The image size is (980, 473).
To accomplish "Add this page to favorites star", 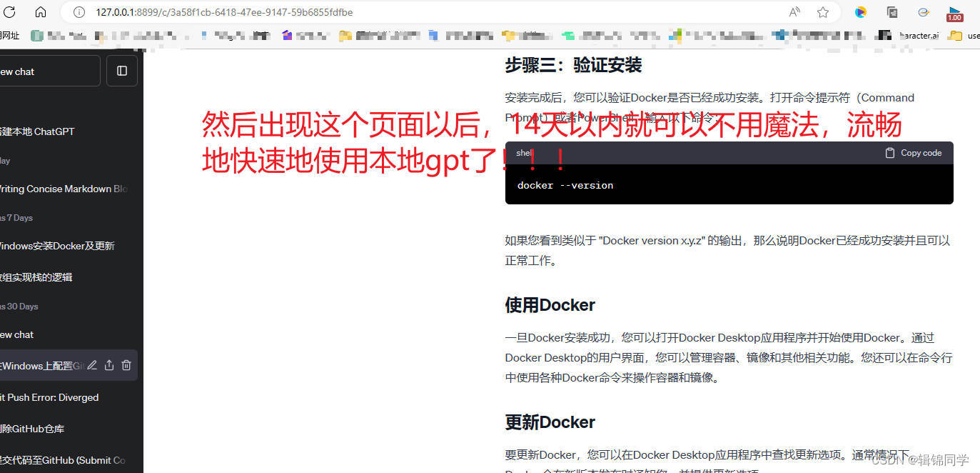I will pos(823,12).
